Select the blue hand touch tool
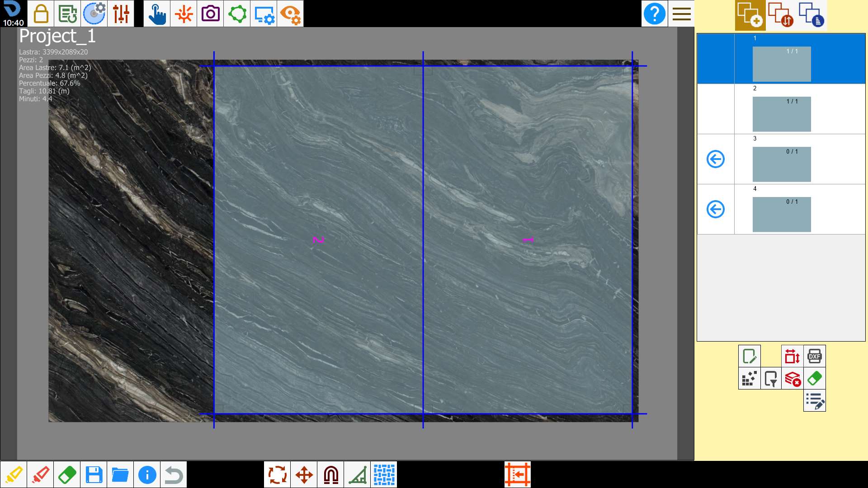Image resolution: width=868 pixels, height=488 pixels. pyautogui.click(x=157, y=14)
